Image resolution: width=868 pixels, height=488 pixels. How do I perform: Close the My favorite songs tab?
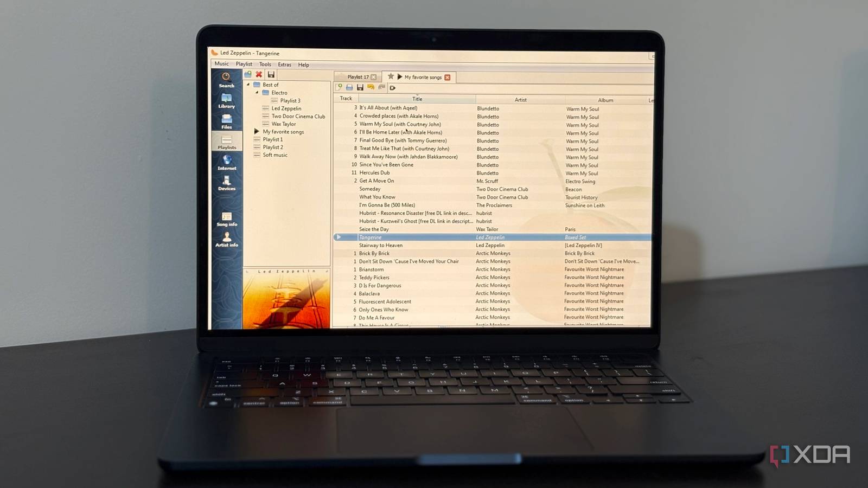click(x=448, y=78)
